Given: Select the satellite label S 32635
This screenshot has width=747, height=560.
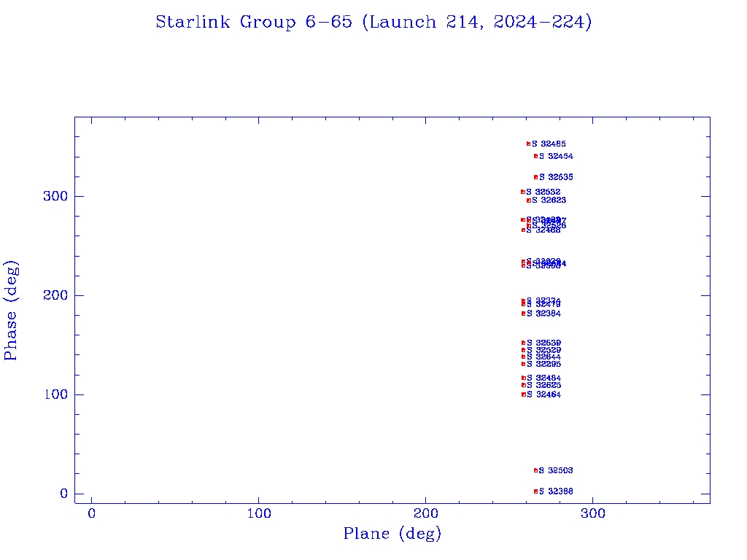Looking at the screenshot, I should (x=556, y=177).
